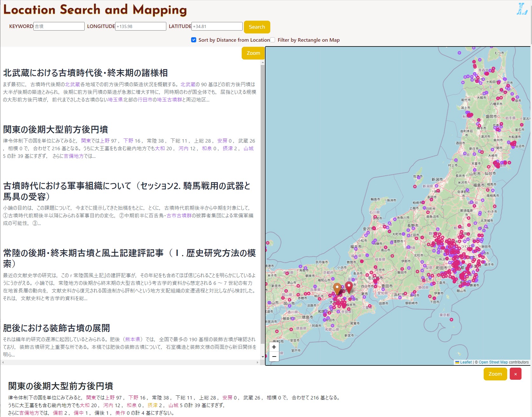
Task: Click 埼玉古墳群 link in first result
Action: point(169,100)
